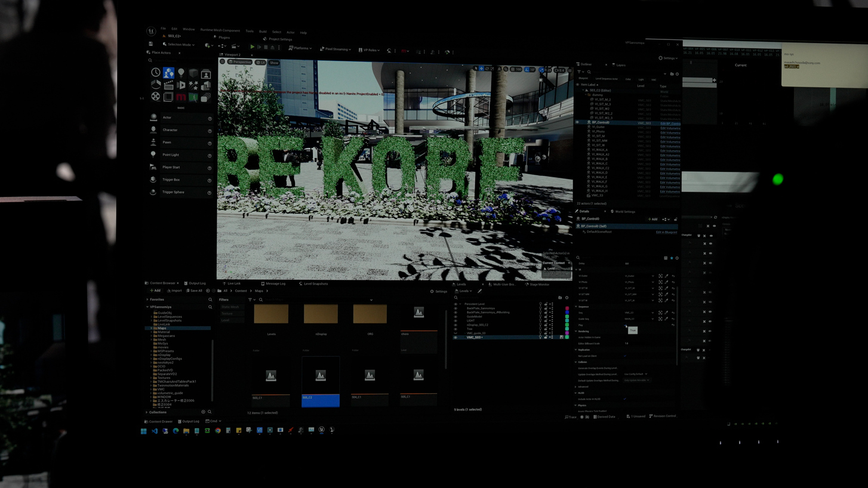This screenshot has width=868, height=488.
Task: Toggle visibility of BP_Control0 in Outliner
Action: coord(577,123)
